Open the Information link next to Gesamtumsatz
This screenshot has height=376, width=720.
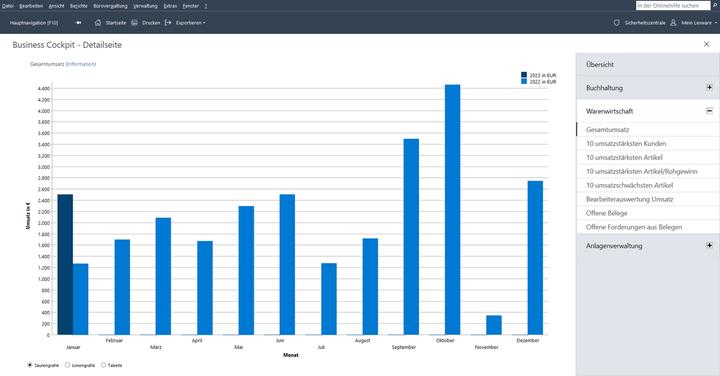pos(81,64)
